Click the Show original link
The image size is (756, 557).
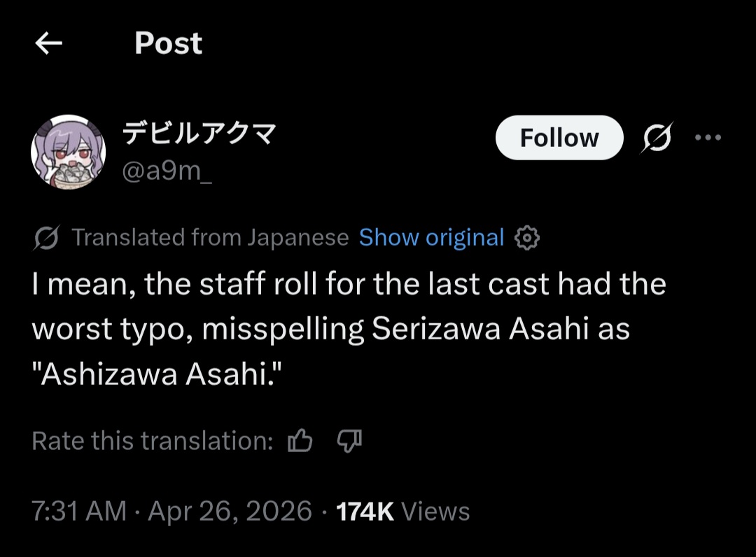coord(431,237)
